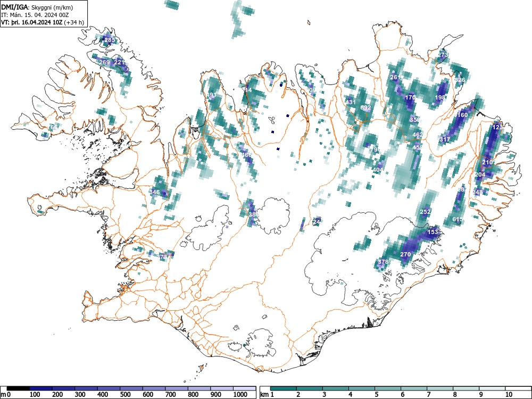532x399 pixels.
Task: Click the 378 visibility value on the map
Action: click(x=383, y=262)
